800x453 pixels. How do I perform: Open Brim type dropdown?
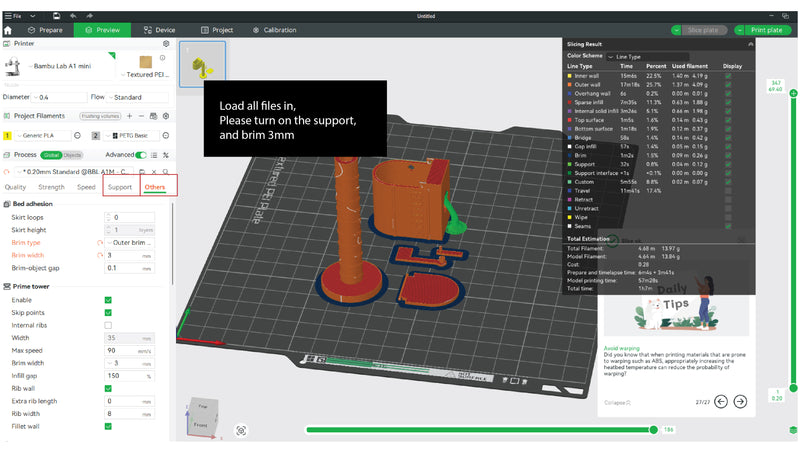130,243
